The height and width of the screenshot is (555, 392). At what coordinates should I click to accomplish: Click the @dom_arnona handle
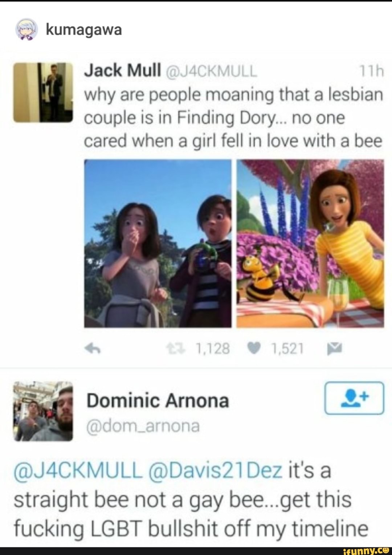click(143, 426)
